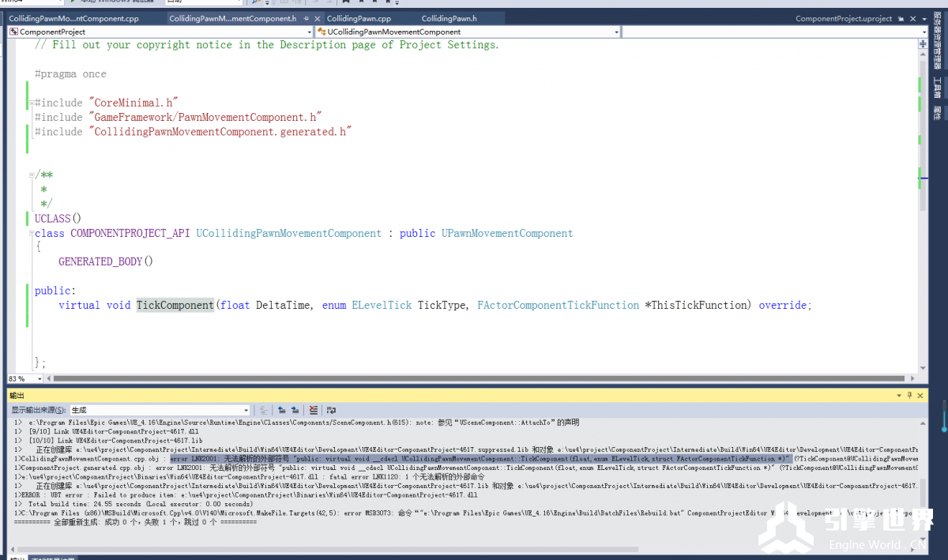This screenshot has height=560, width=948.
Task: Collapse the /** comment block
Action: point(31,175)
